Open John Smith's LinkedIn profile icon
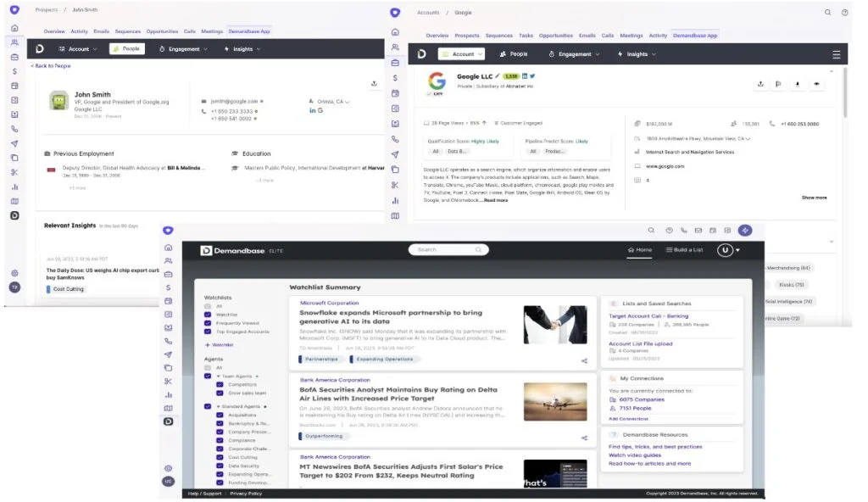 click(312, 110)
